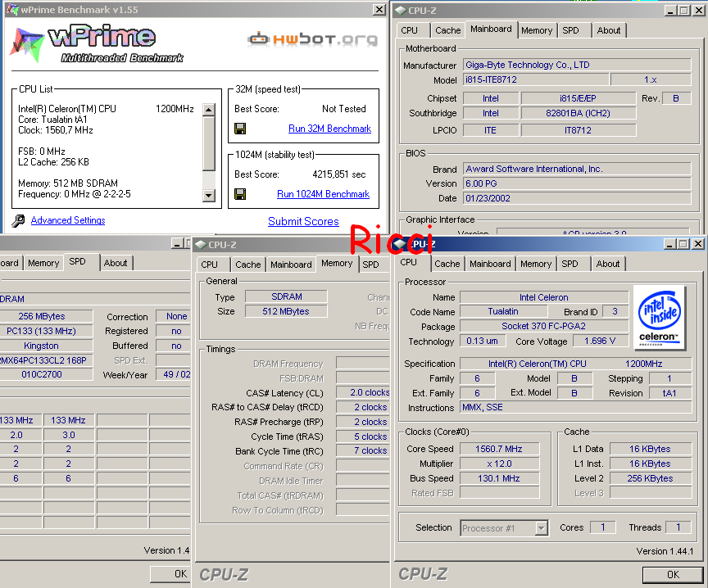
Task: Switch to CPU tab in Mainboard window
Action: [x=410, y=30]
